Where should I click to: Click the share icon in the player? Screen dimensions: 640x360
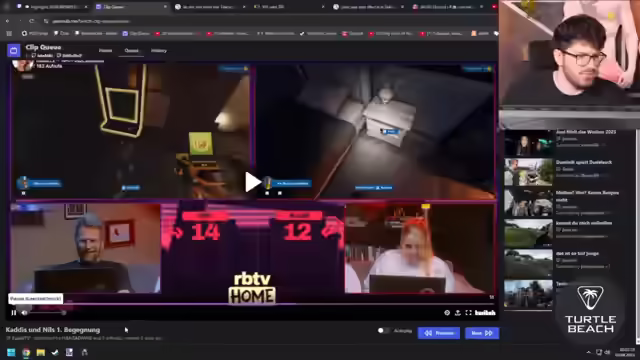point(458,313)
